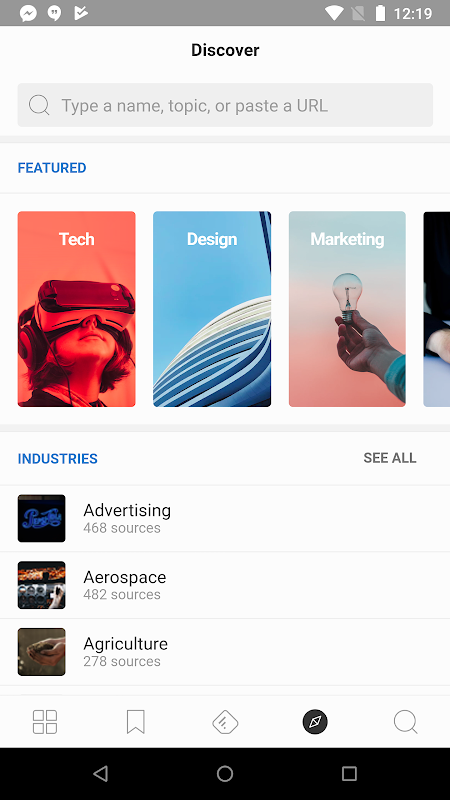Tap the Android back triangle button
Image resolution: width=450 pixels, height=800 pixels.
[x=101, y=773]
